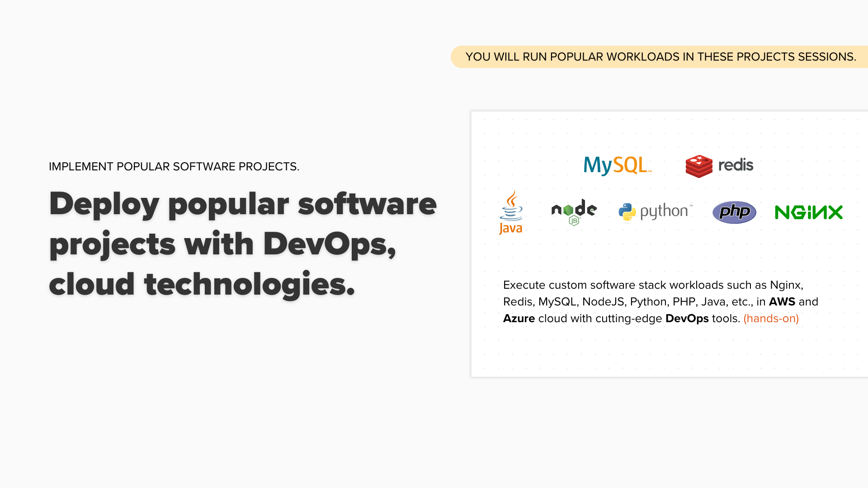This screenshot has width=868, height=488.
Task: Click the bold 'DevOps' word in paragraph
Action: pos(687,319)
